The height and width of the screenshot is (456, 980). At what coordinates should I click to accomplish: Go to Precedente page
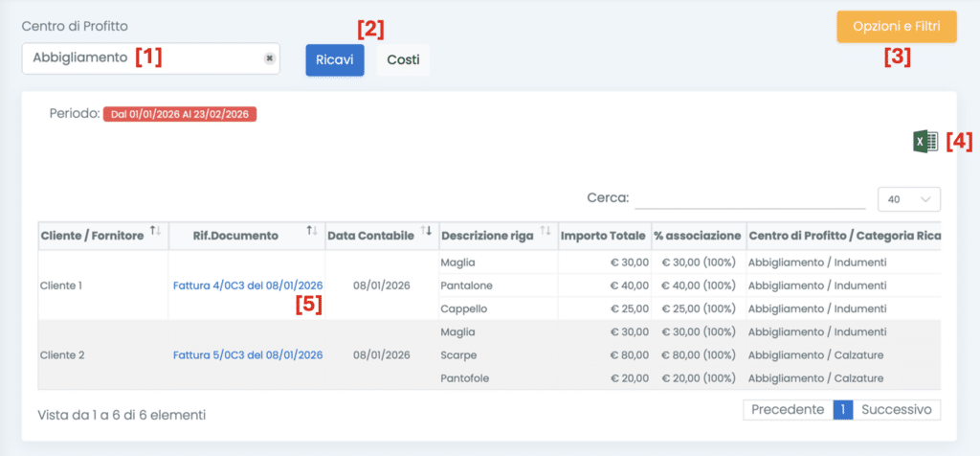pos(788,409)
